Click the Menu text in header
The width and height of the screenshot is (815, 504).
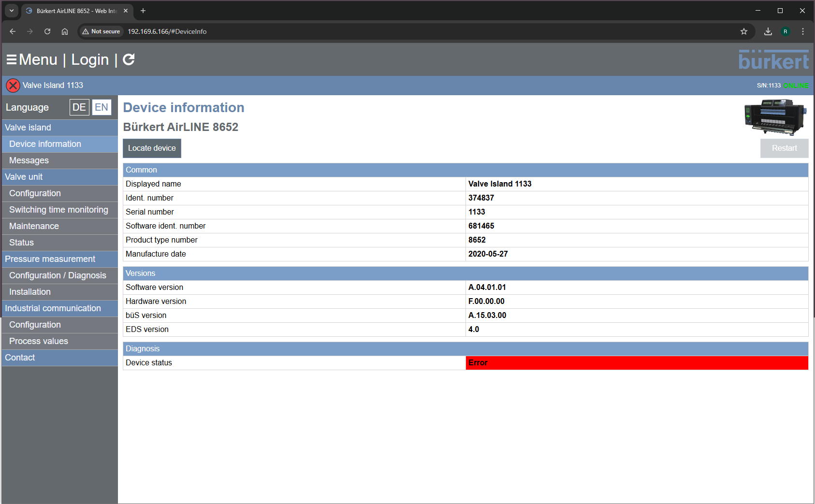pos(38,59)
